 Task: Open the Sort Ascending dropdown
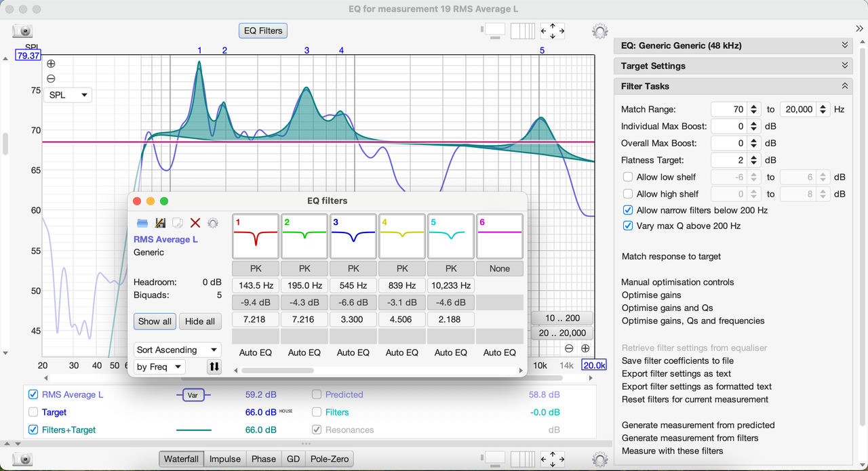pos(178,350)
